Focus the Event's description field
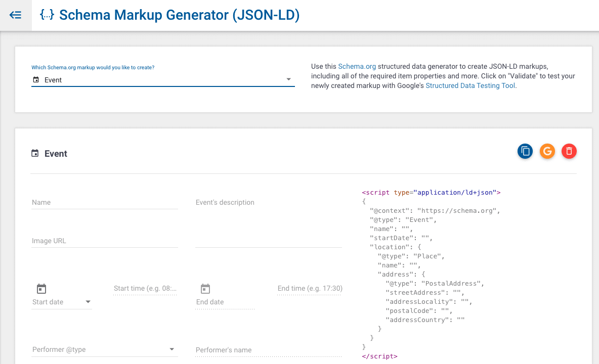Image resolution: width=599 pixels, height=364 pixels. pos(269,221)
